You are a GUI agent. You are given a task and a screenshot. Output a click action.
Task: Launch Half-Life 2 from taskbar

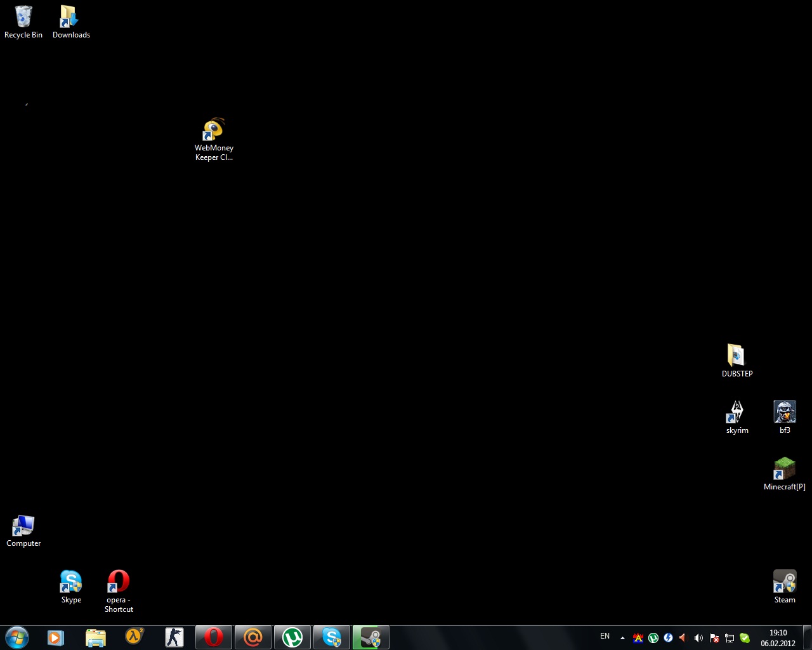coord(134,637)
